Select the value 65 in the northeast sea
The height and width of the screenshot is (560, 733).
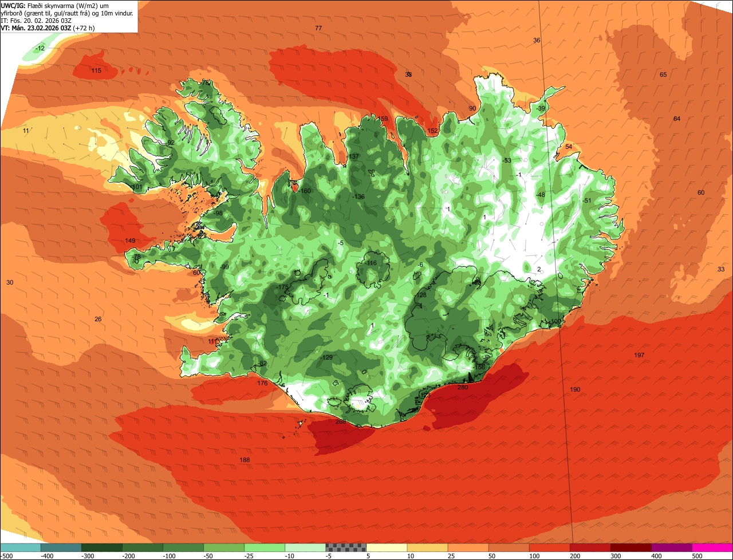(x=663, y=75)
